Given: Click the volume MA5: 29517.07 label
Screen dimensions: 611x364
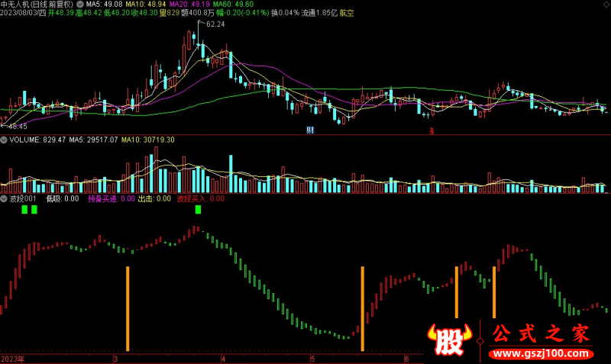Looking at the screenshot, I should [93, 140].
